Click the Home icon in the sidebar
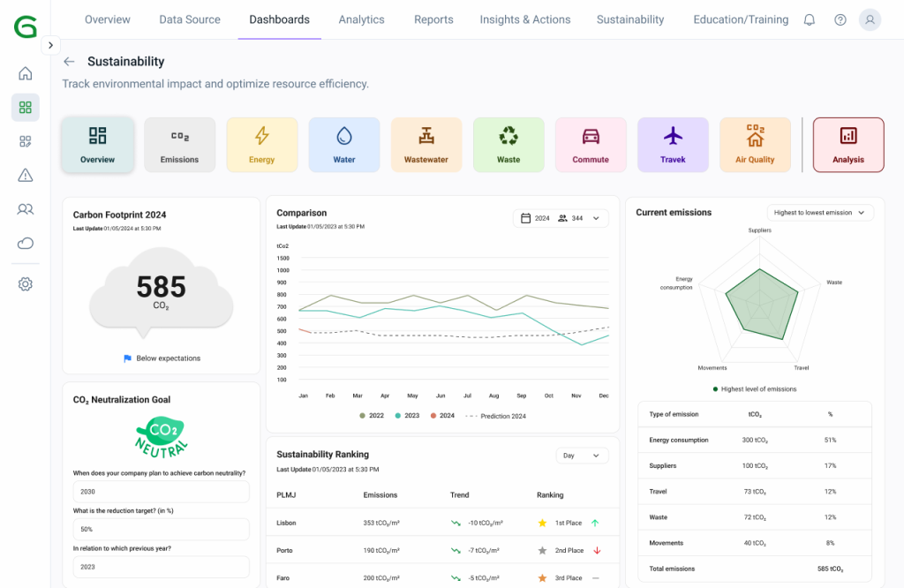This screenshot has width=904, height=588. tap(26, 73)
